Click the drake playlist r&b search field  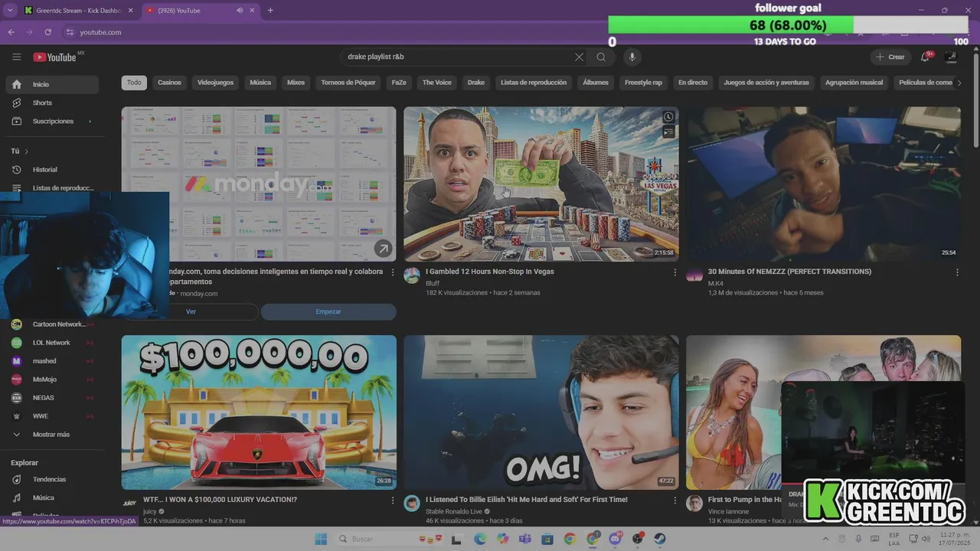coord(458,57)
